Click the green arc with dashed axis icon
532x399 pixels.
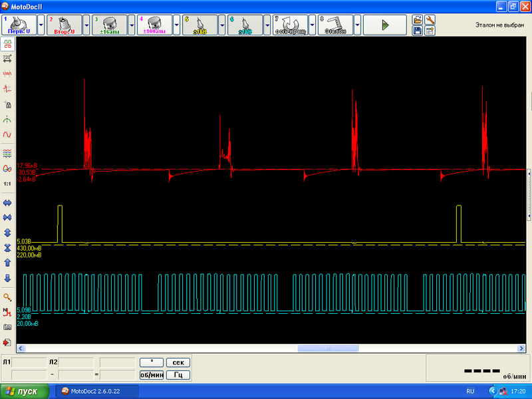[7, 120]
